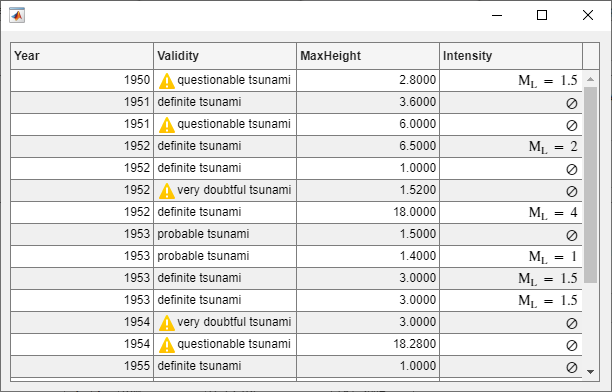612x392 pixels.
Task: Click the null intensity symbol in the 1.5200 row
Action: pyautogui.click(x=572, y=191)
